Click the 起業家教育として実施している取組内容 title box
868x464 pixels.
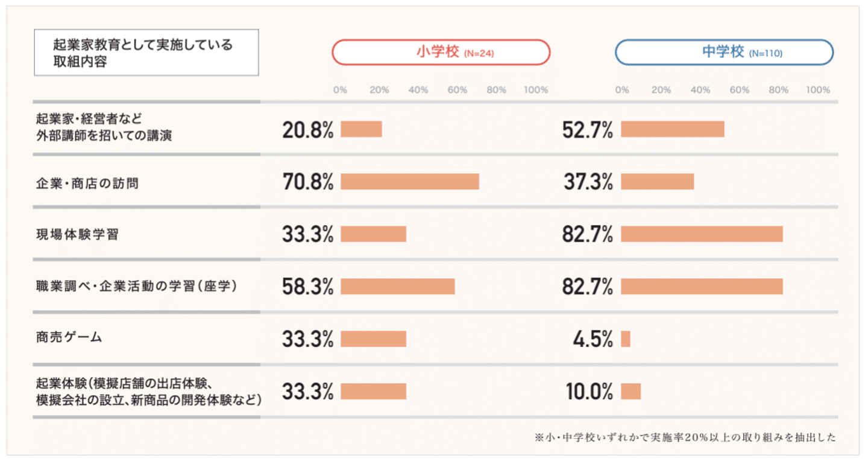tap(146, 53)
